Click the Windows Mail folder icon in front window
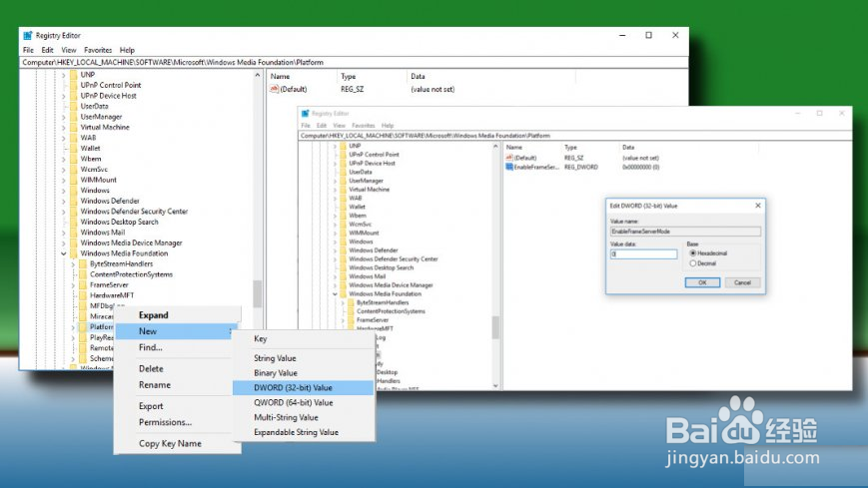This screenshot has width=868, height=488. point(74,233)
